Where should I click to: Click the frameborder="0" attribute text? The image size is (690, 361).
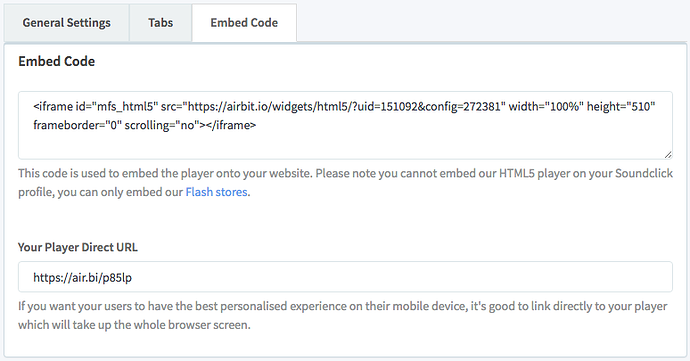tap(77, 125)
